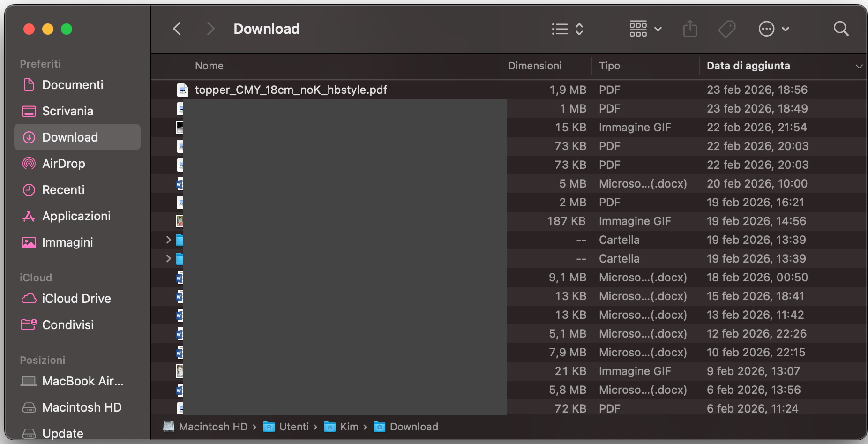Open Documenti in the sidebar
Viewport: 868px width, 444px height.
pyautogui.click(x=73, y=84)
